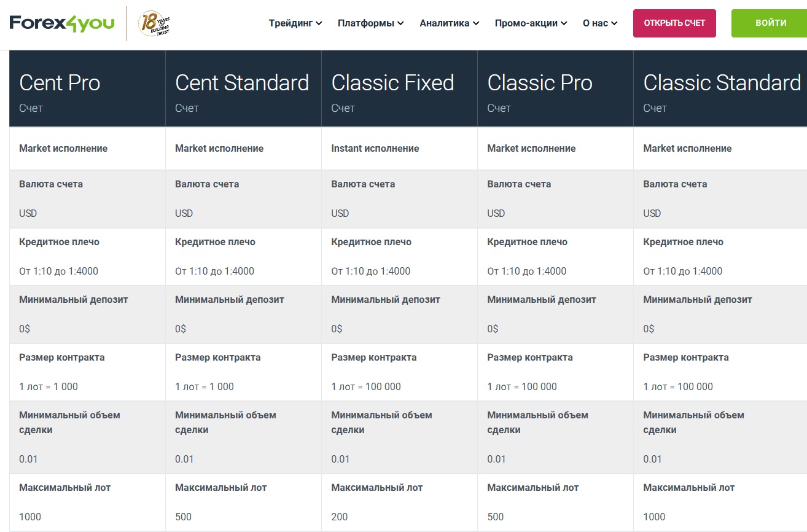Click maximum lot 1000 in Cent Pro
Viewport: 807px width, 532px height.
[30, 517]
